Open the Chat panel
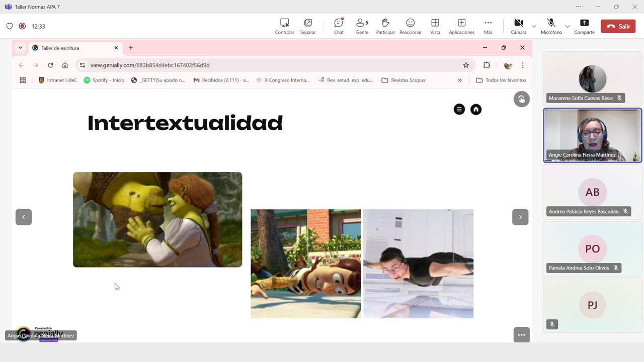Screen dimensions: 644x362 (x=339, y=26)
